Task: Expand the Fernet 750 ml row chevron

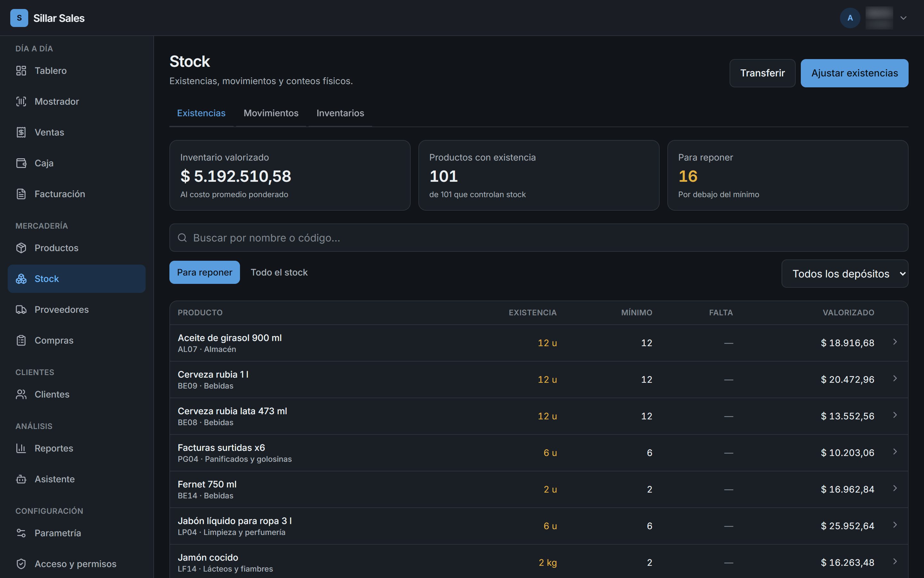Action: click(895, 488)
